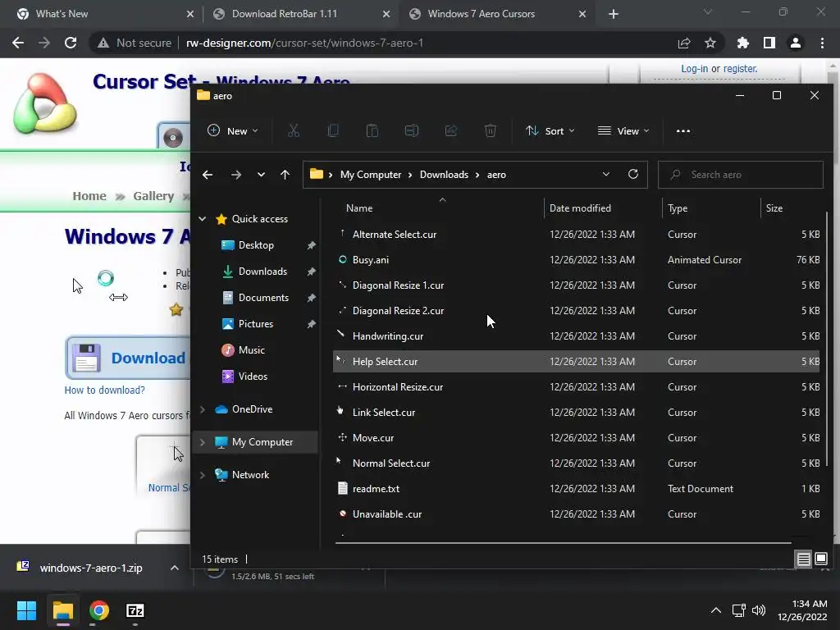Open the Sort dropdown
This screenshot has height=630, width=840.
click(x=550, y=130)
